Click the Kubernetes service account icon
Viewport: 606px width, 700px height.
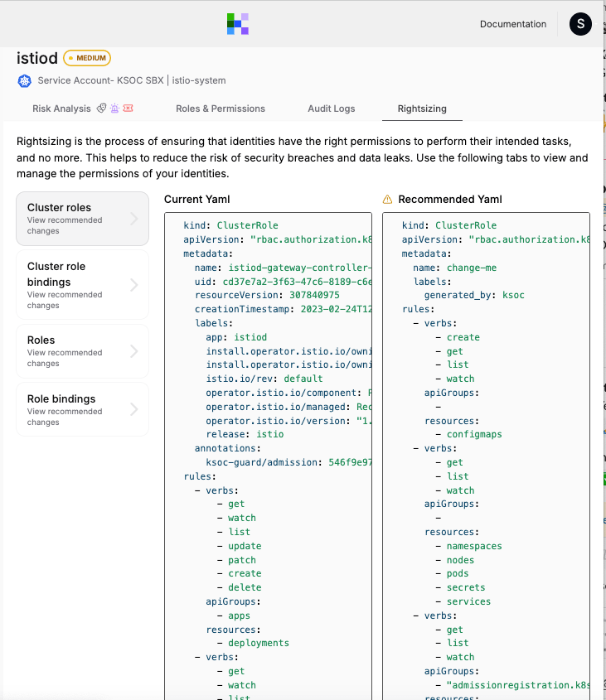point(25,81)
